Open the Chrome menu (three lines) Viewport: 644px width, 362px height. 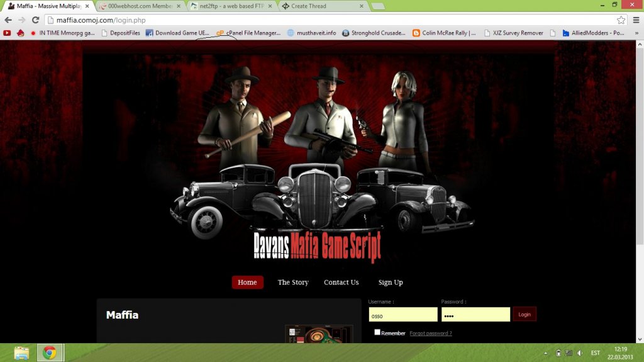(636, 20)
